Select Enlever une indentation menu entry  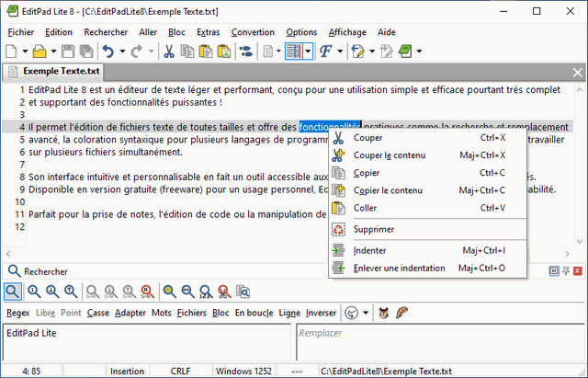point(427,268)
